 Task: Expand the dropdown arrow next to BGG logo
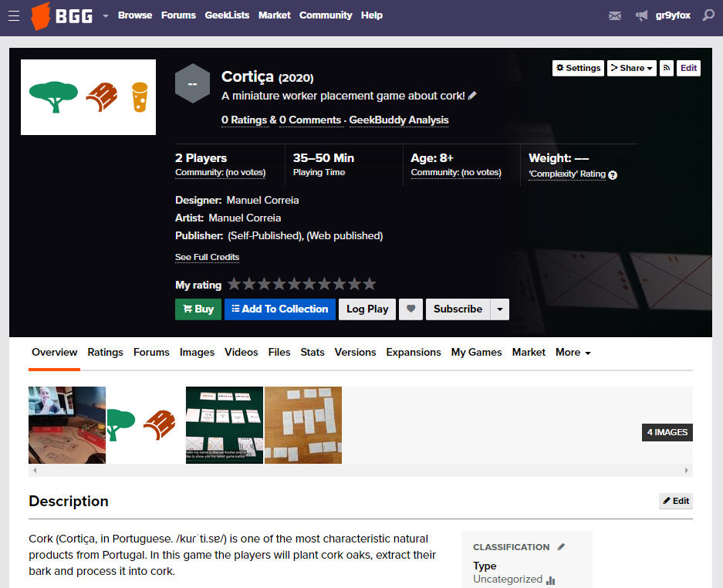(106, 16)
